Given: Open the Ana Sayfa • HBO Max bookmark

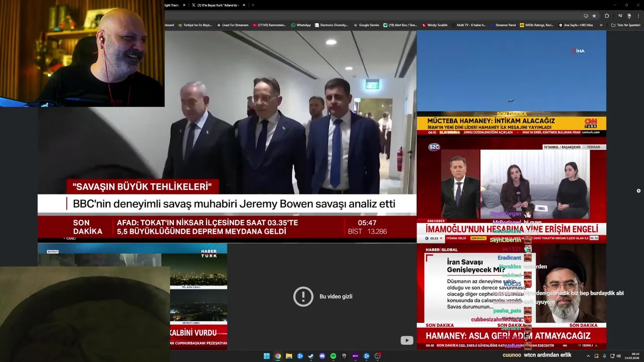Looking at the screenshot, I should pos(576,25).
